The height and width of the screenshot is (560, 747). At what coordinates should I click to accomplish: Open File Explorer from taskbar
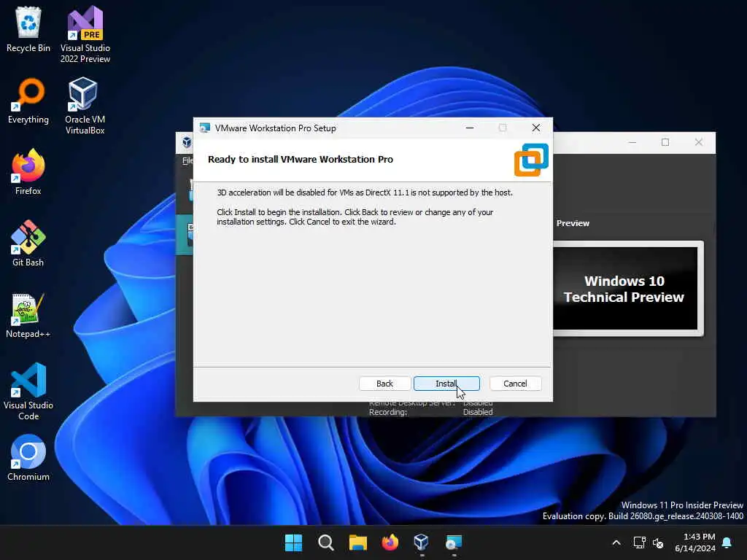[x=357, y=542]
